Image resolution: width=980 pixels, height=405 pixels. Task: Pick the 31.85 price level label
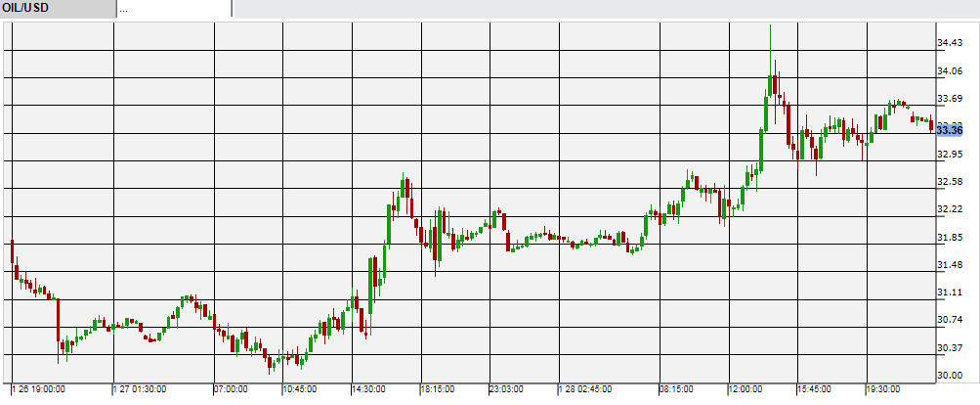951,238
